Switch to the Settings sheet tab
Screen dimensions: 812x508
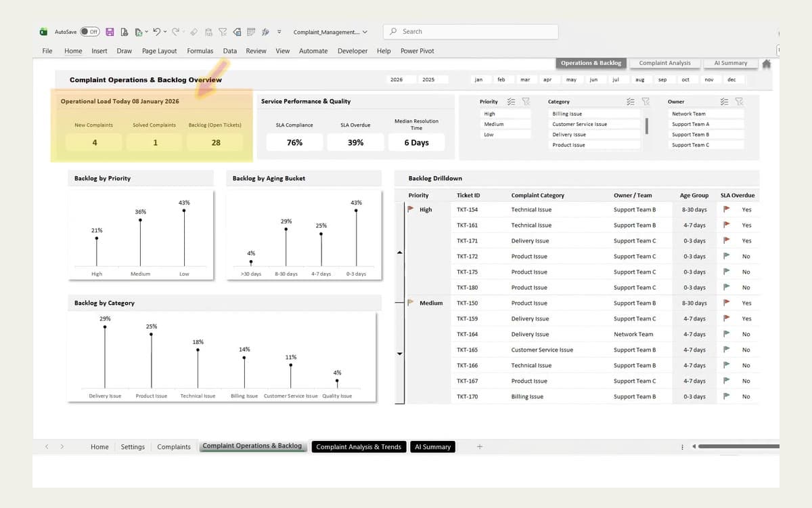[x=133, y=446]
